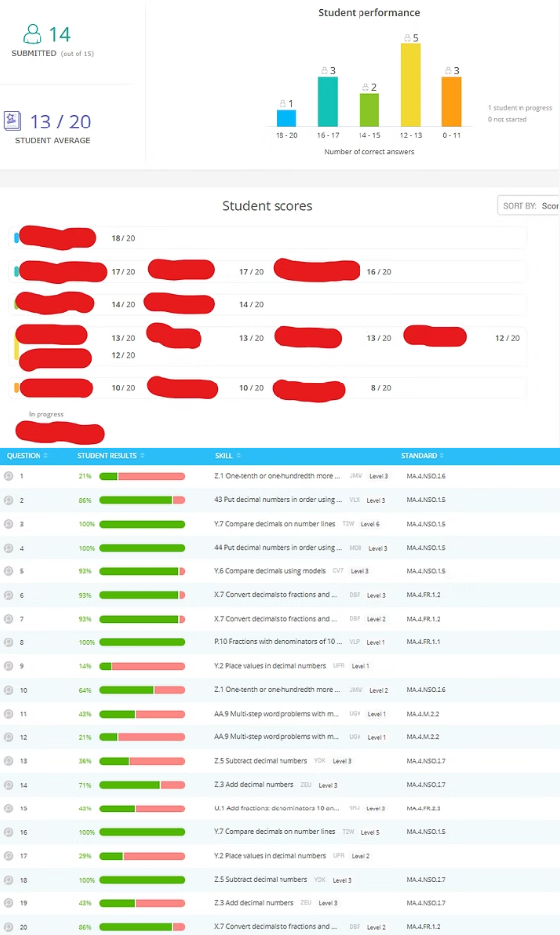Click the 8 / 20 student score
This screenshot has height=935, width=560.
click(x=381, y=388)
